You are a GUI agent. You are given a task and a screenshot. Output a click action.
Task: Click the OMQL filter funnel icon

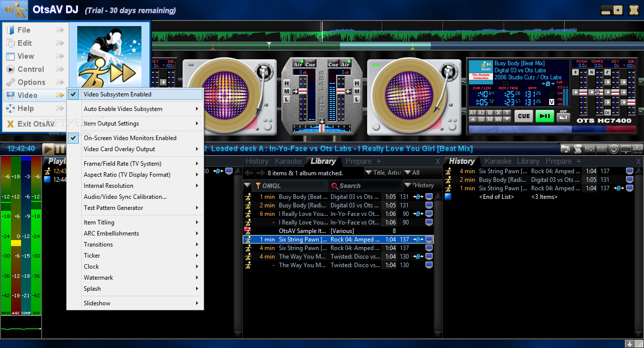click(x=258, y=186)
